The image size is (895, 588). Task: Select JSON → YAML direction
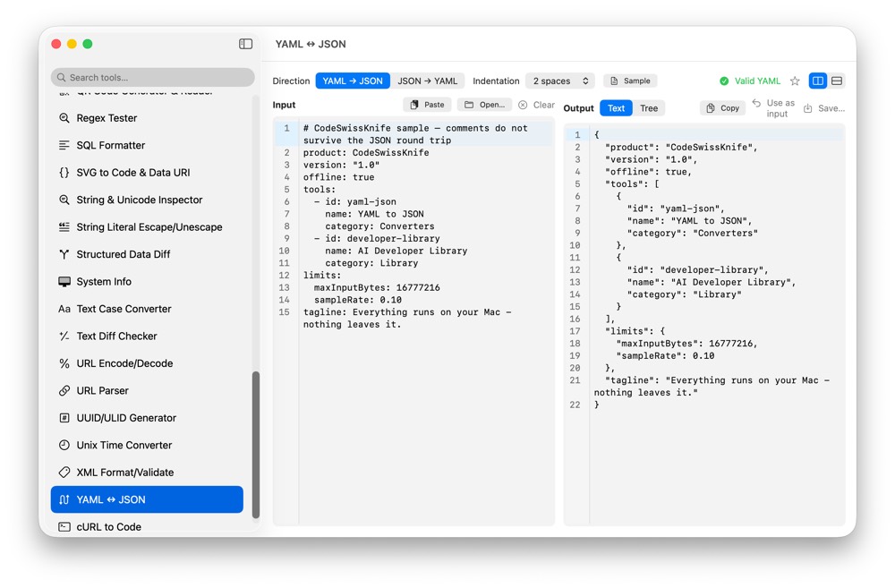click(x=428, y=81)
